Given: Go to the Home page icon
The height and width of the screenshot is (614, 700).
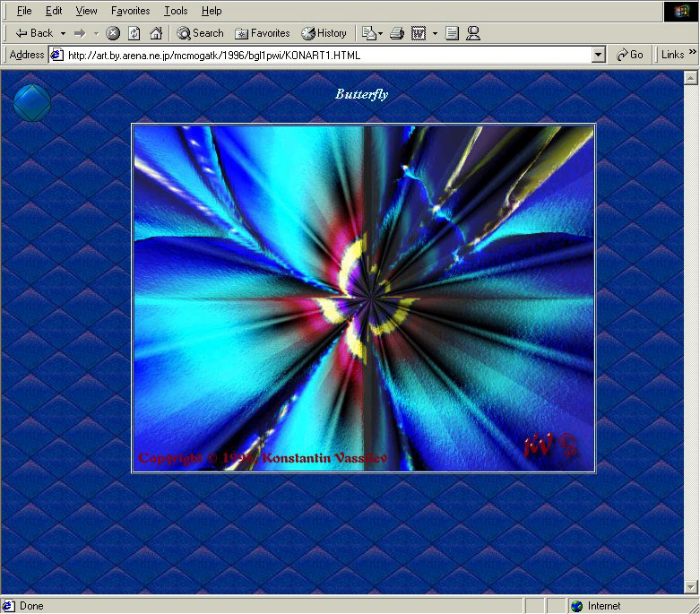Looking at the screenshot, I should click(x=156, y=33).
